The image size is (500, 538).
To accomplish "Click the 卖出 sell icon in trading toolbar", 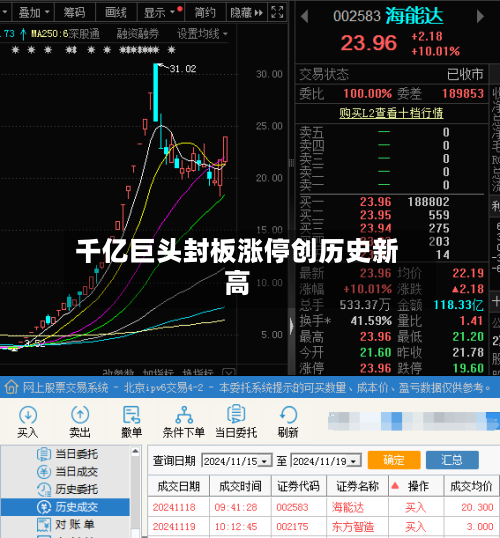I will (80, 422).
